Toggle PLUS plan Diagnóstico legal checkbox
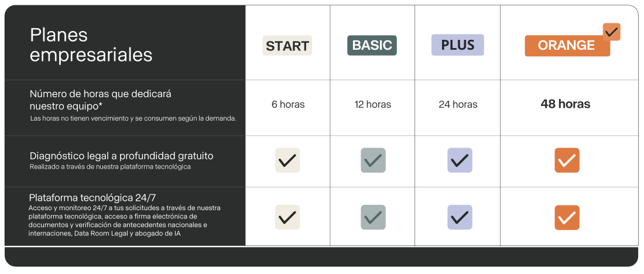 tap(460, 160)
